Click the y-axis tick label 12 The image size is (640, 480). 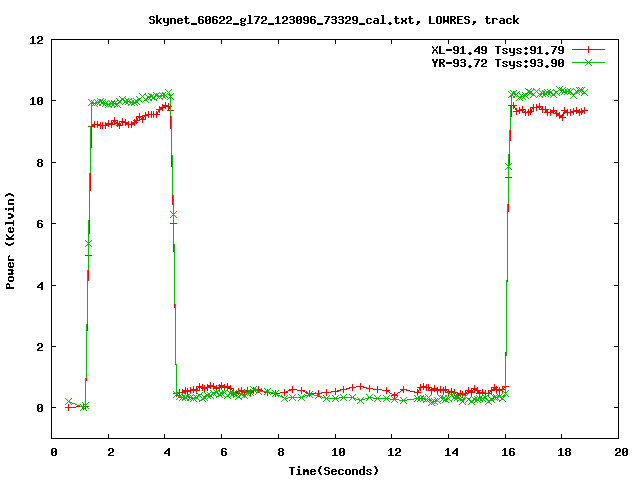(x=36, y=40)
